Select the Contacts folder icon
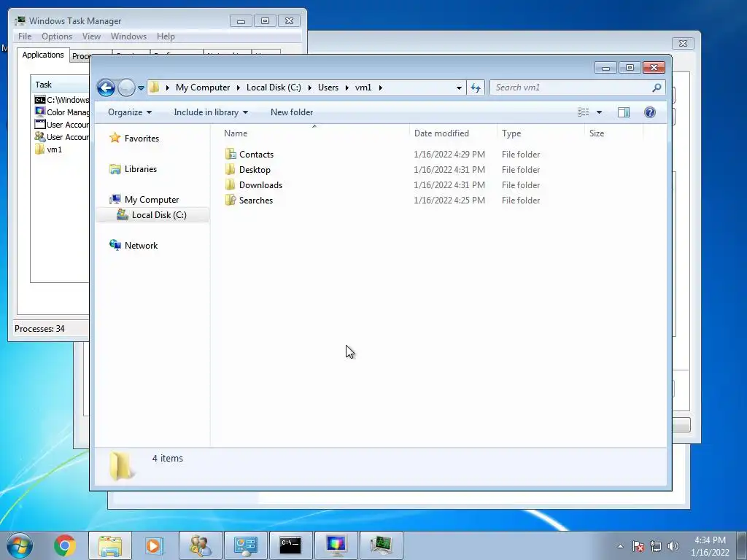Screen dimensions: 747x560 231,154
